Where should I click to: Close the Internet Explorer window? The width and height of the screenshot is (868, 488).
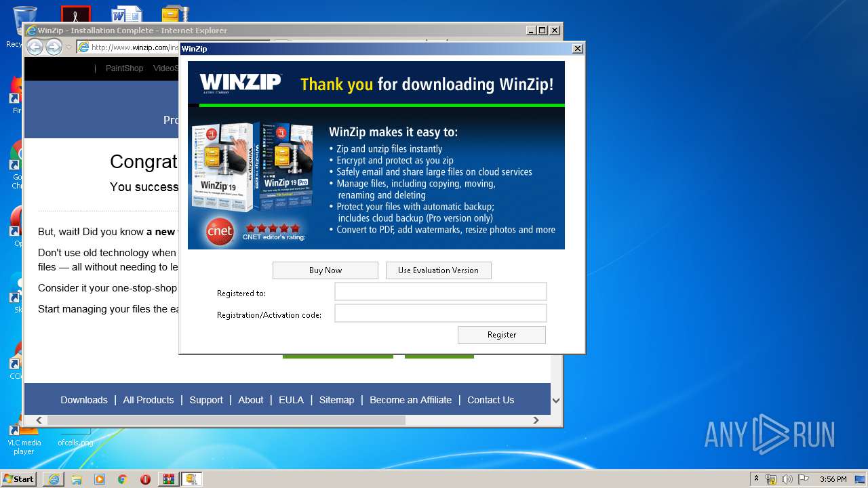pyautogui.click(x=554, y=30)
